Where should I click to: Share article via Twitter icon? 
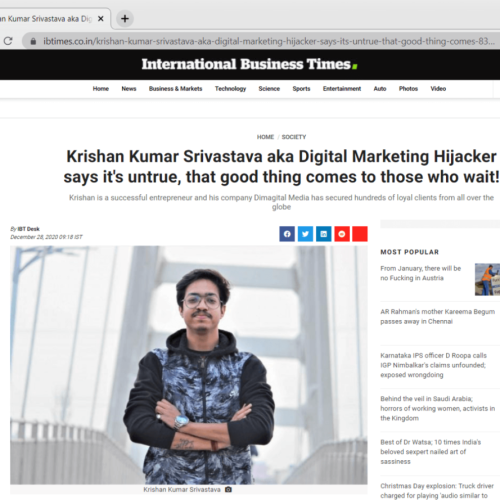(305, 234)
